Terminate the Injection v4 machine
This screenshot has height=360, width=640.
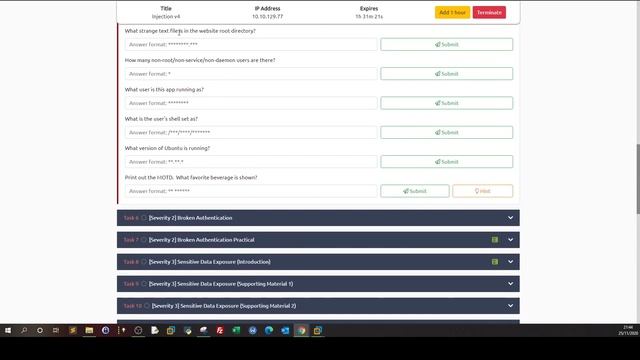coord(489,12)
